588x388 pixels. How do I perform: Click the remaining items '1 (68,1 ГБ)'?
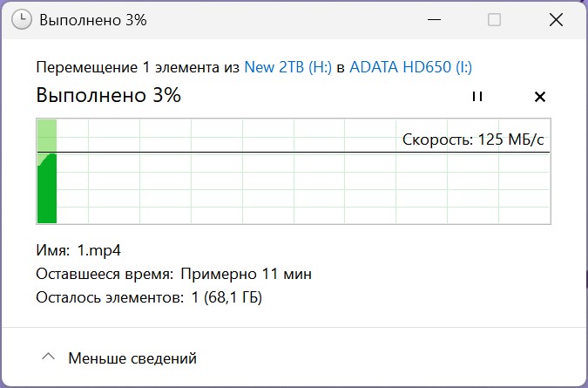click(x=226, y=297)
